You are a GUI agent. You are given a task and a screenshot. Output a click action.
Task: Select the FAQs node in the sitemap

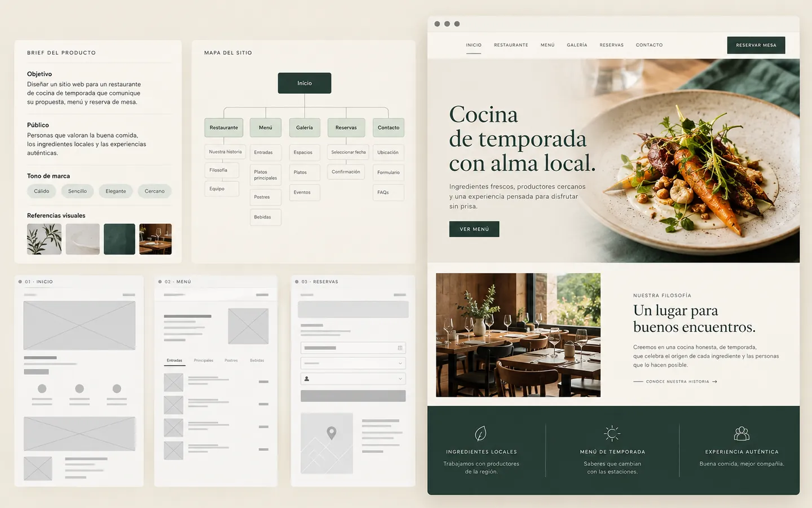pos(389,192)
